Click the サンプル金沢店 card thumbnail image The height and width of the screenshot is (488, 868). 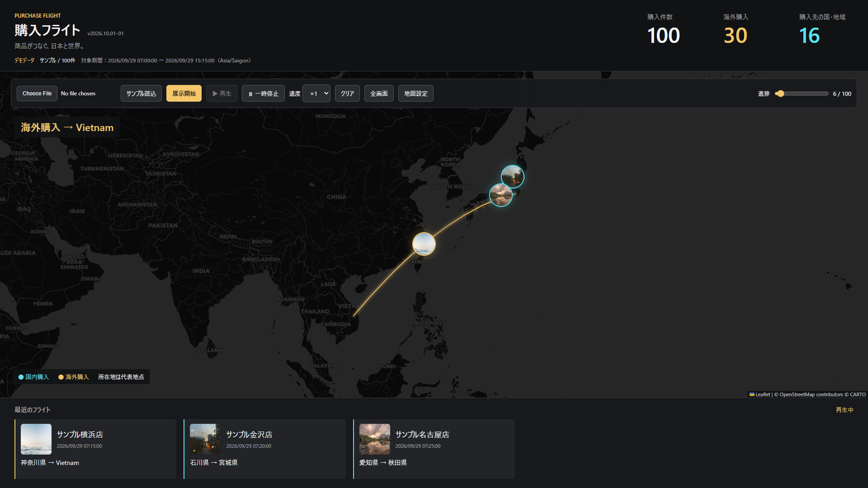tap(205, 439)
